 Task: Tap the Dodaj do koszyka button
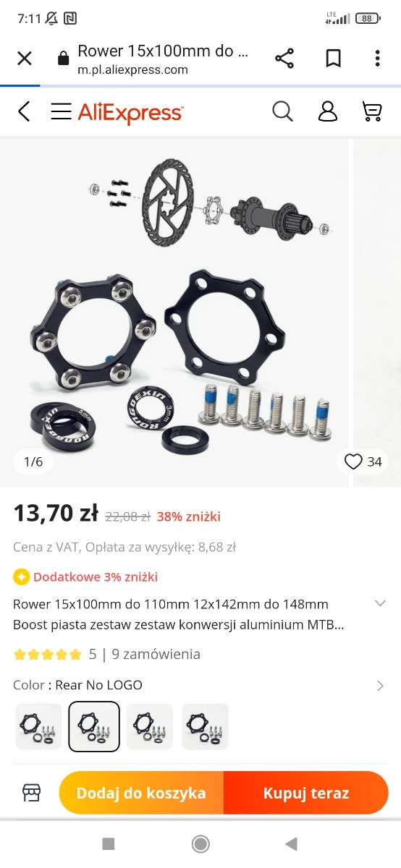pos(141,793)
